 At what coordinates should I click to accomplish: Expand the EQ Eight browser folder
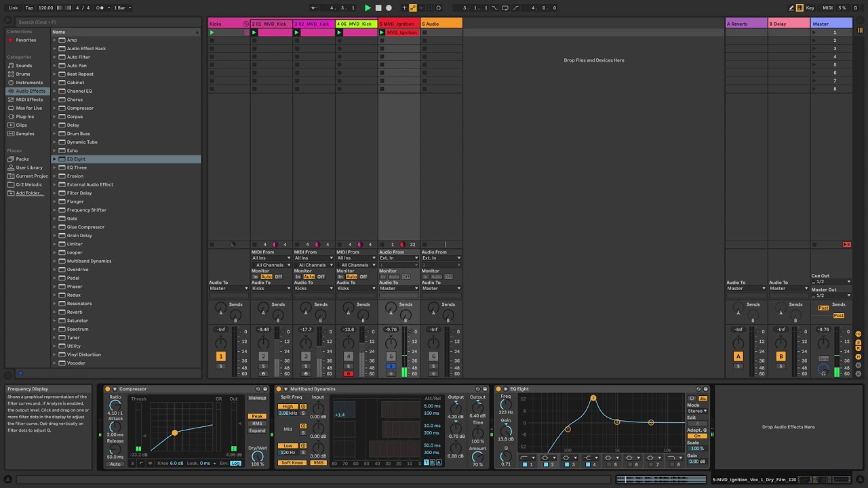[x=54, y=159]
